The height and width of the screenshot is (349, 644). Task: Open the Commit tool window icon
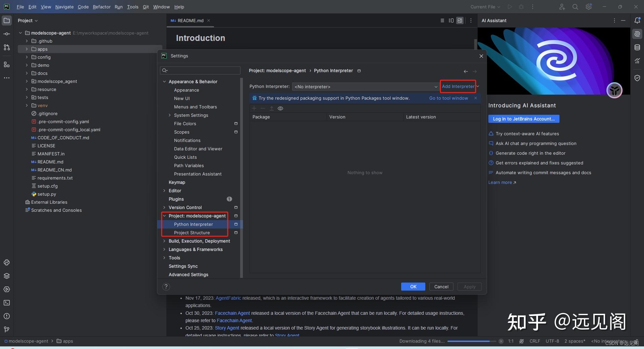pyautogui.click(x=7, y=34)
